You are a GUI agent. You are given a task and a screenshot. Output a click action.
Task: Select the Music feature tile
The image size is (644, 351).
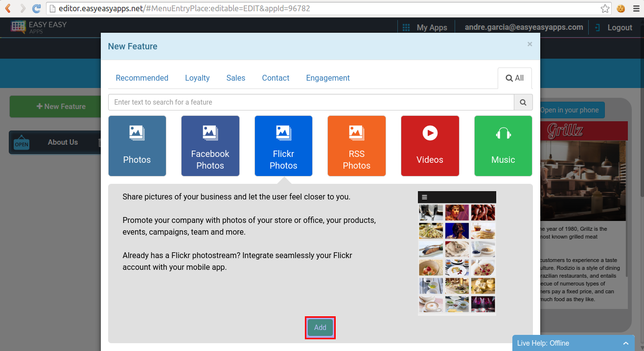[503, 146]
